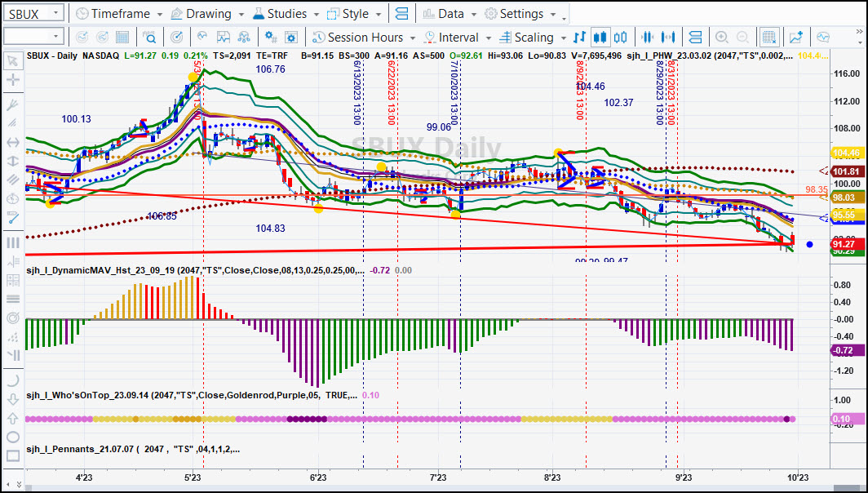Screen dimensions: 868x493
Task: Select the parallel lines channel tool
Action: (x=12, y=180)
